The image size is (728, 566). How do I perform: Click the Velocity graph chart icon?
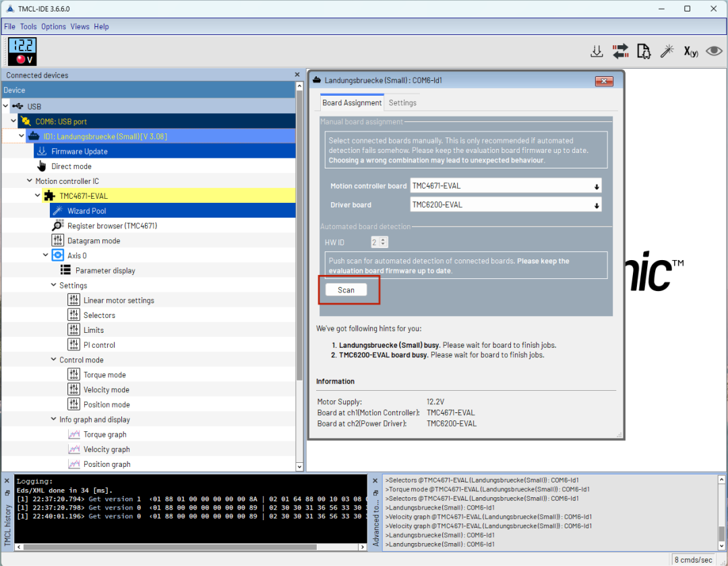click(74, 449)
